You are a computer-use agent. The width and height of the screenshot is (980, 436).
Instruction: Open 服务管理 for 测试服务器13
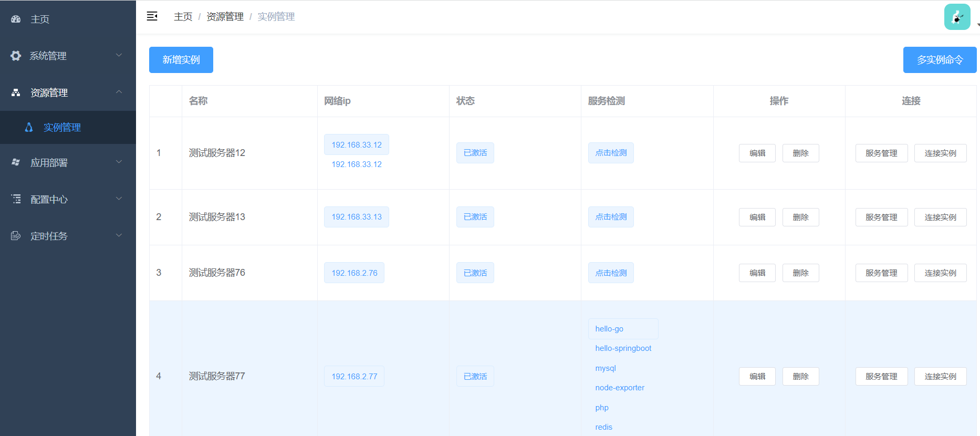[881, 217]
